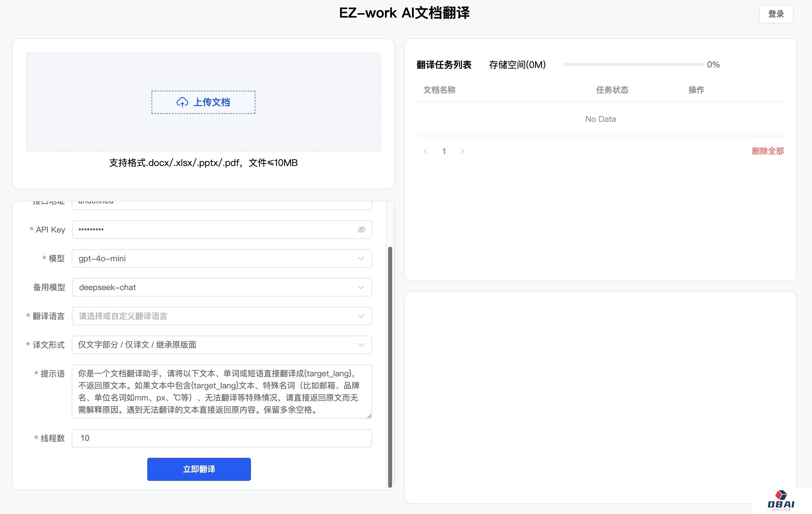Click the 登录 login button
Viewport: 812px width, 514px height.
[x=776, y=14]
